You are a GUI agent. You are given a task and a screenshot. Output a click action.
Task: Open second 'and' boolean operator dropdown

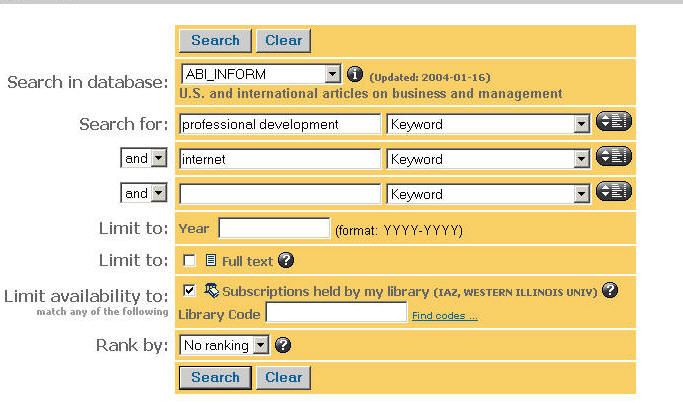coord(144,193)
